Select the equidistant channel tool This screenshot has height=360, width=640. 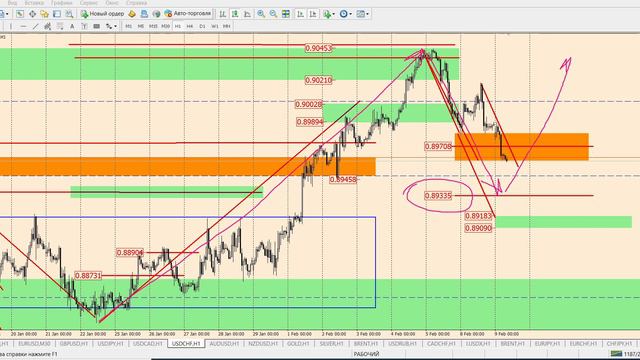pyautogui.click(x=47, y=27)
